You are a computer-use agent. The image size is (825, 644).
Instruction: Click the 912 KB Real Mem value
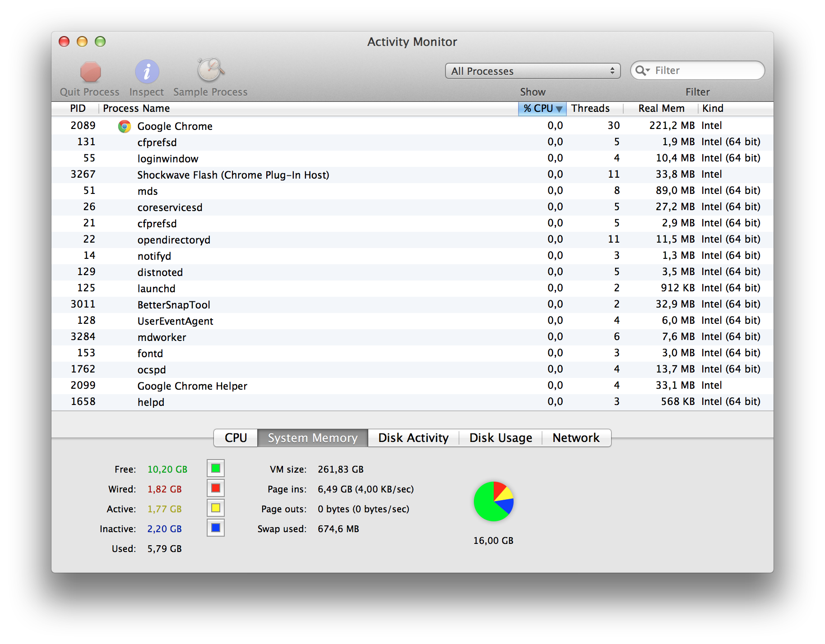pos(678,288)
